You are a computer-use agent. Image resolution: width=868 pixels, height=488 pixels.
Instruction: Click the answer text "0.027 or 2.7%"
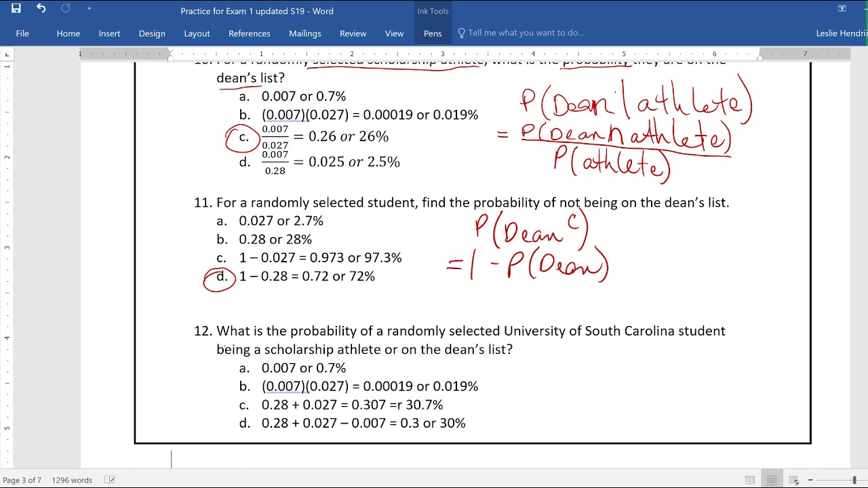click(x=281, y=221)
